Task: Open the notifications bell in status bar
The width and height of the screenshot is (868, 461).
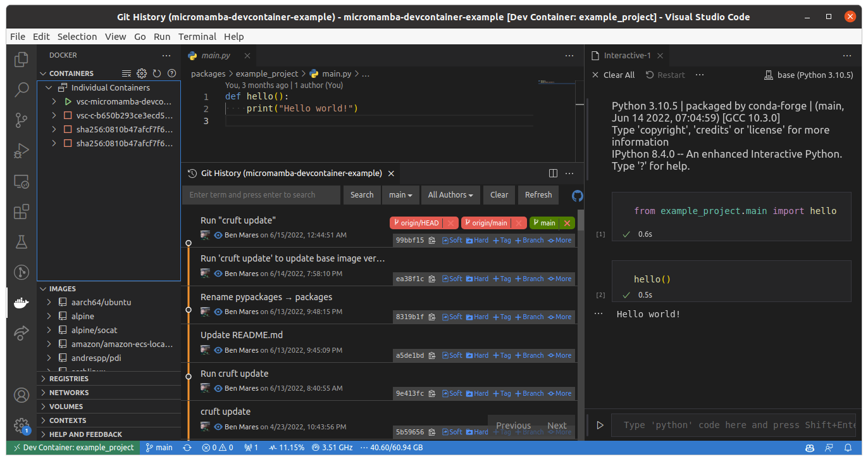Action: point(849,448)
